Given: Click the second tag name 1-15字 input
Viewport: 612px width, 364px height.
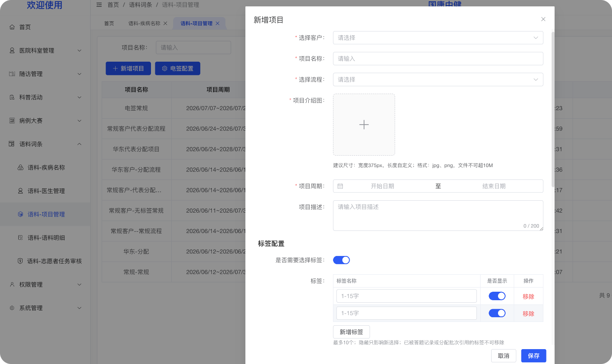Looking at the screenshot, I should [406, 313].
